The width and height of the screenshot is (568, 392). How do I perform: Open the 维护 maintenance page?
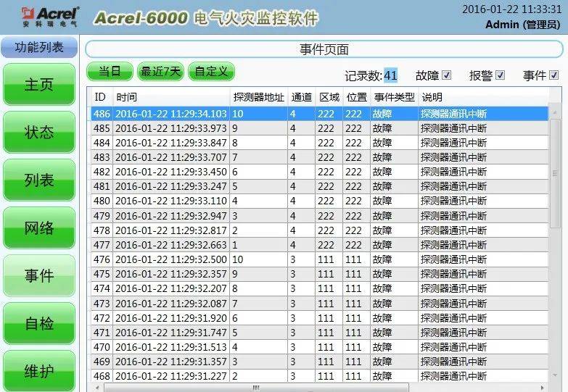tap(39, 371)
